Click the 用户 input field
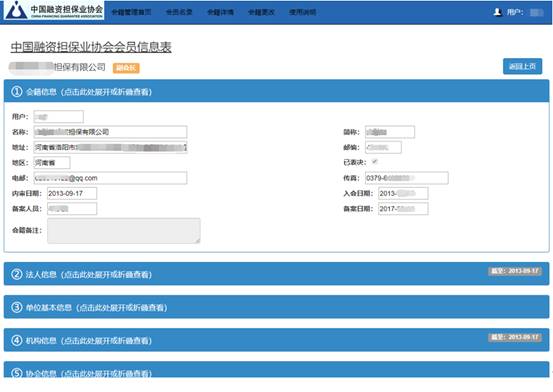Image resolution: width=553 pixels, height=392 pixels. 59,117
